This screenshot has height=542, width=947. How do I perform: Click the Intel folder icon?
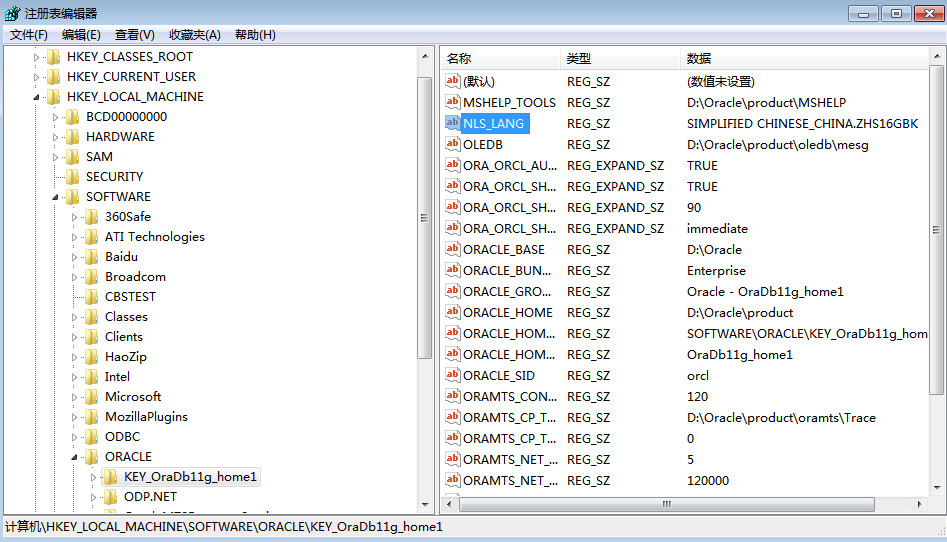(92, 376)
